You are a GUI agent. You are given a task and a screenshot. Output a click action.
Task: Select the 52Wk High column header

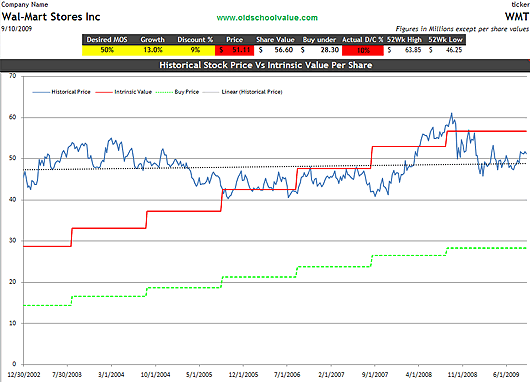pyautogui.click(x=404, y=40)
